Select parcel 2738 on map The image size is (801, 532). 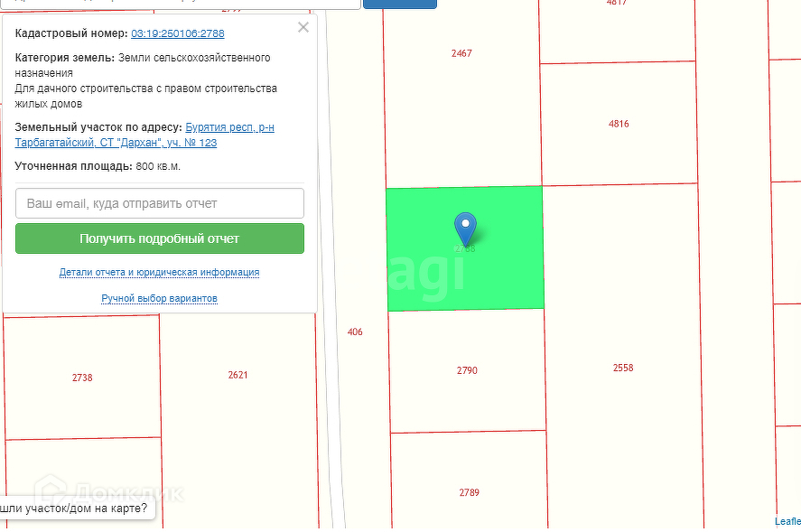click(82, 378)
